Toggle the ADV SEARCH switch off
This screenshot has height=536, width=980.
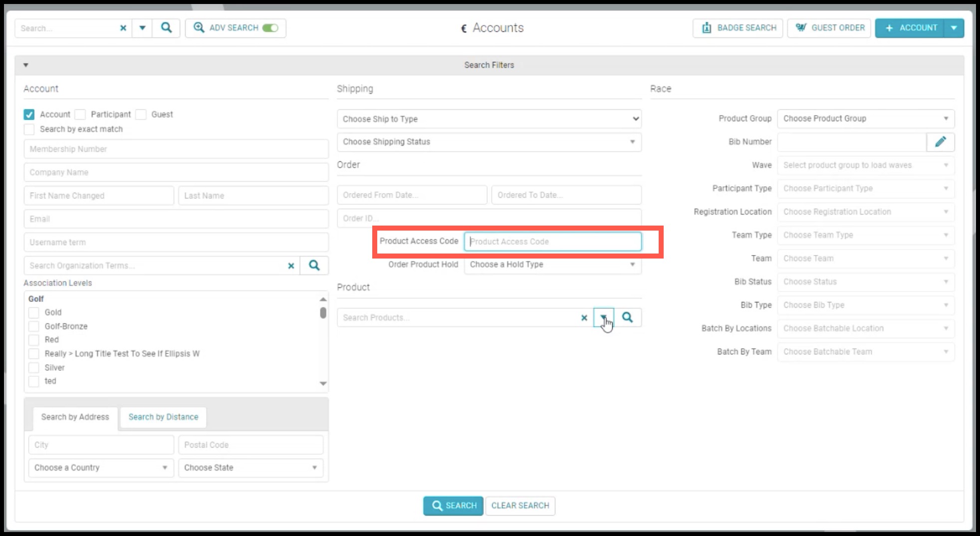click(x=270, y=28)
